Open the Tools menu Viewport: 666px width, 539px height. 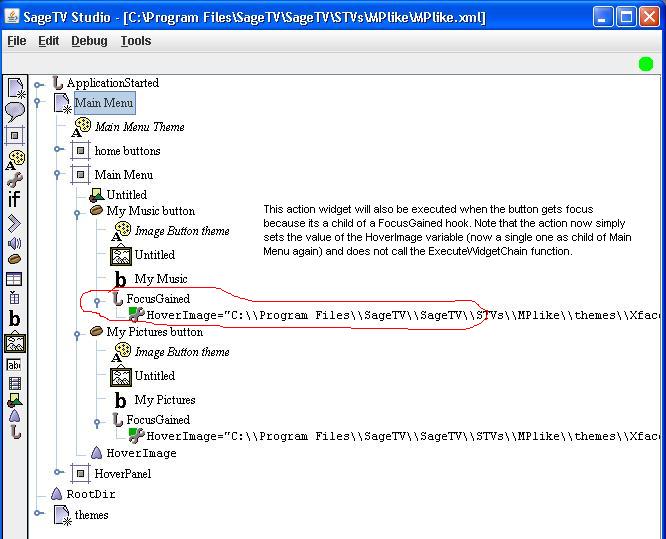136,41
